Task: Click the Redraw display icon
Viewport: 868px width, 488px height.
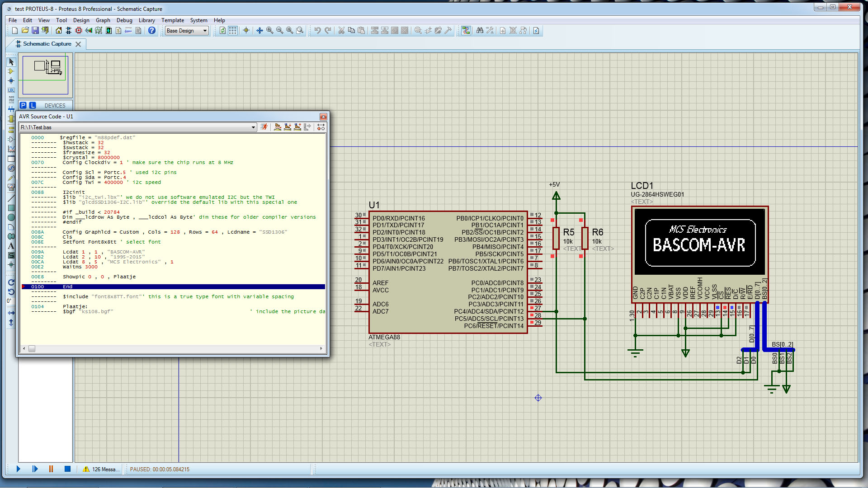Action: [222, 31]
